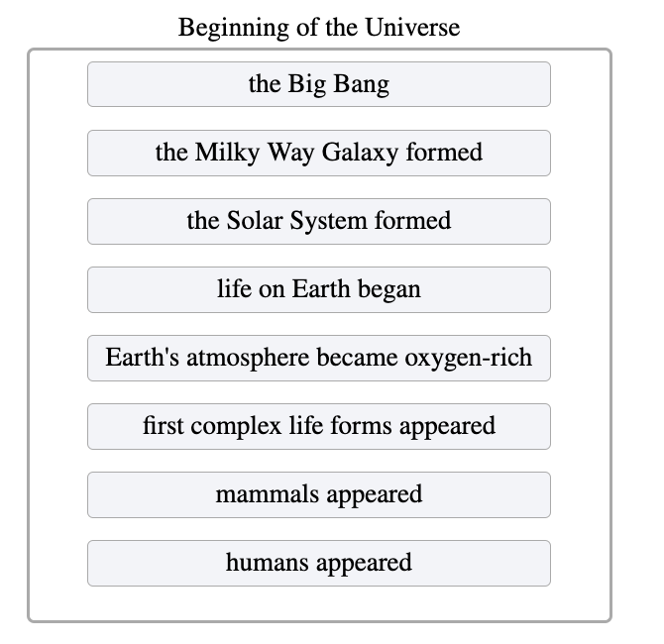Click the gap between Big Bang and Milky Way tiles

[319, 119]
